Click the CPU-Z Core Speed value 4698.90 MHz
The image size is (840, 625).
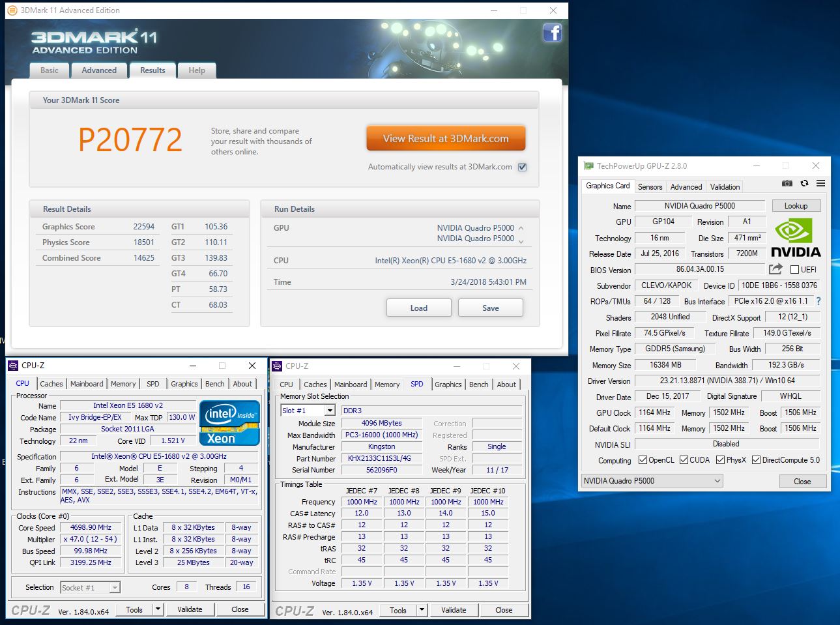(x=91, y=527)
